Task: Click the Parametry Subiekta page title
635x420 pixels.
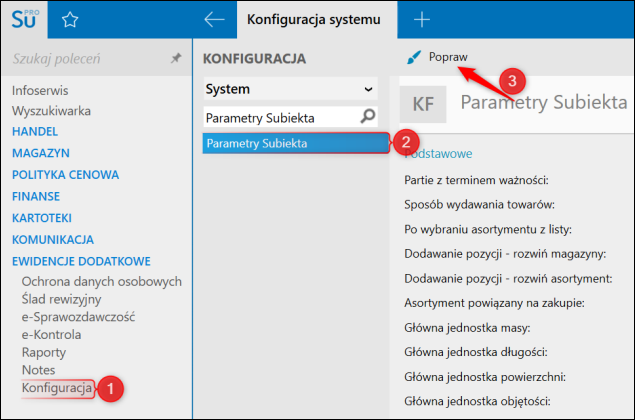Action: 544,102
